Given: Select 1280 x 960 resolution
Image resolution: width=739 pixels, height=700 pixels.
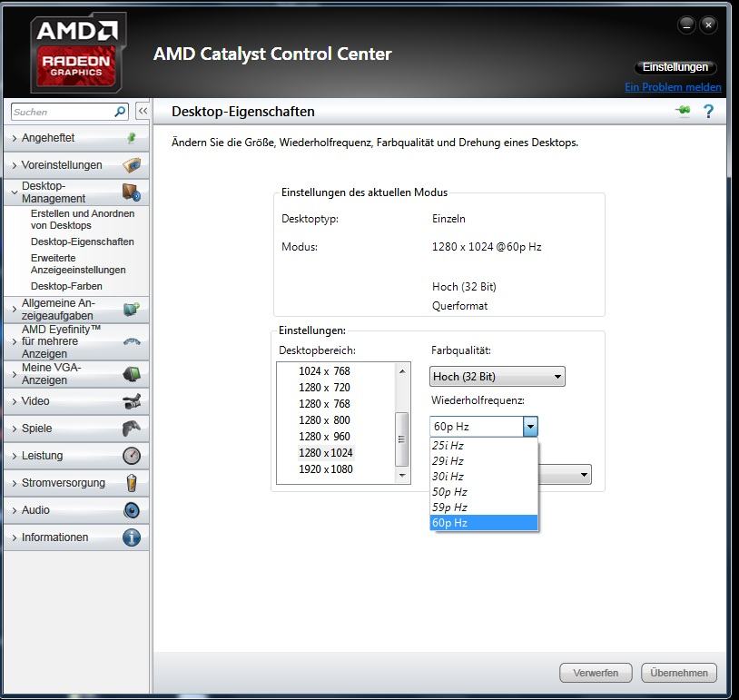Looking at the screenshot, I should (x=324, y=437).
